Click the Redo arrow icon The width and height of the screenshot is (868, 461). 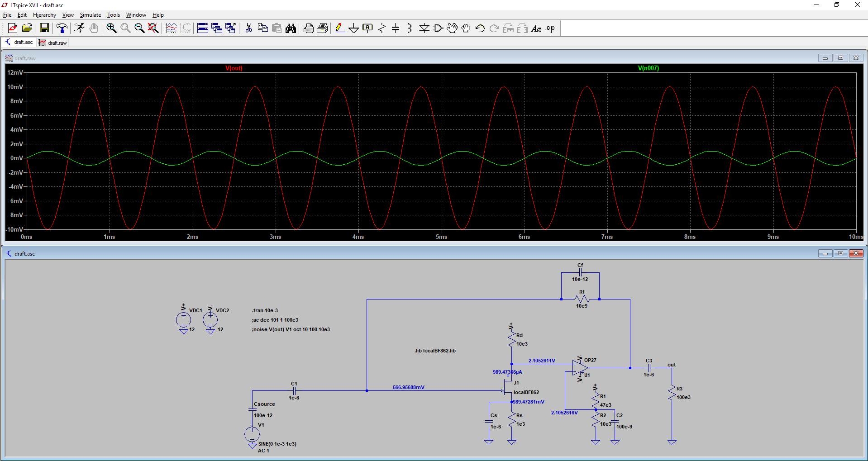pyautogui.click(x=494, y=28)
